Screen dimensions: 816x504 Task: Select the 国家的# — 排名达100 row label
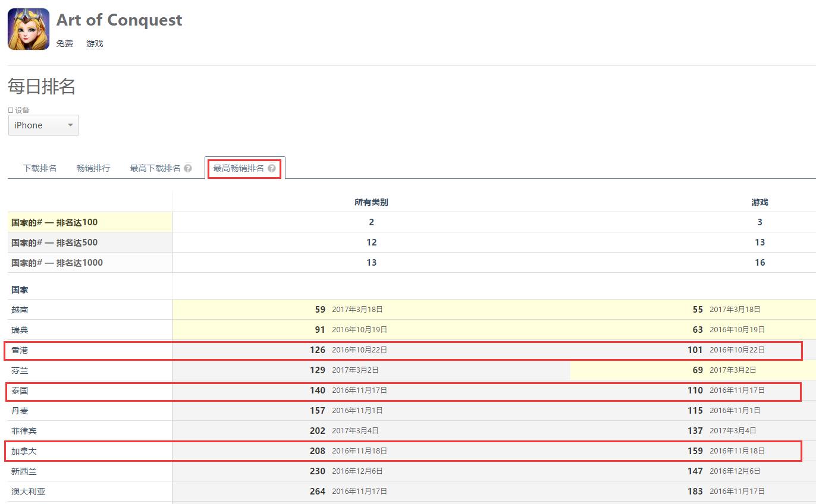pyautogui.click(x=55, y=222)
